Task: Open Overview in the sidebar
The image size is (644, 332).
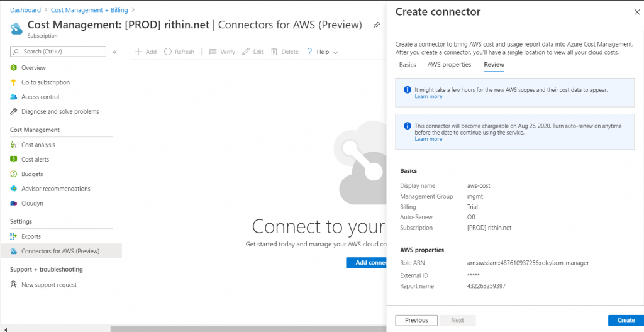Action: tap(33, 68)
